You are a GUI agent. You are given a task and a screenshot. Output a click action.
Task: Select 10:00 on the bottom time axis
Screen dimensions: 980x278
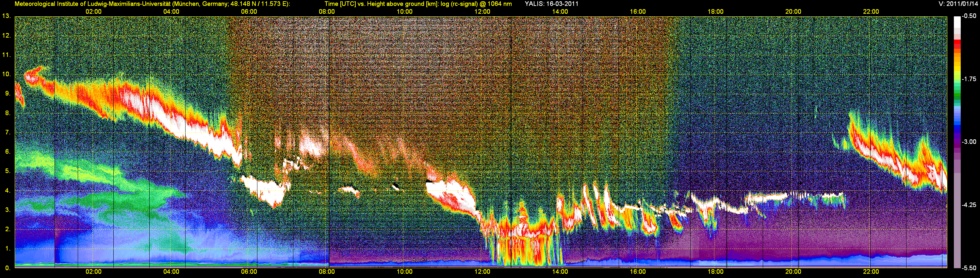click(404, 272)
